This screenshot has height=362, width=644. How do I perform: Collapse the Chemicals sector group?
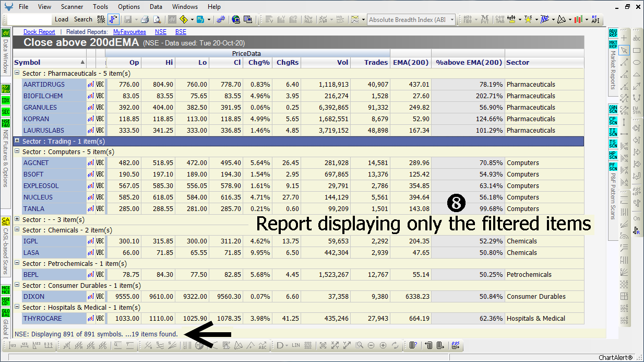tap(17, 230)
